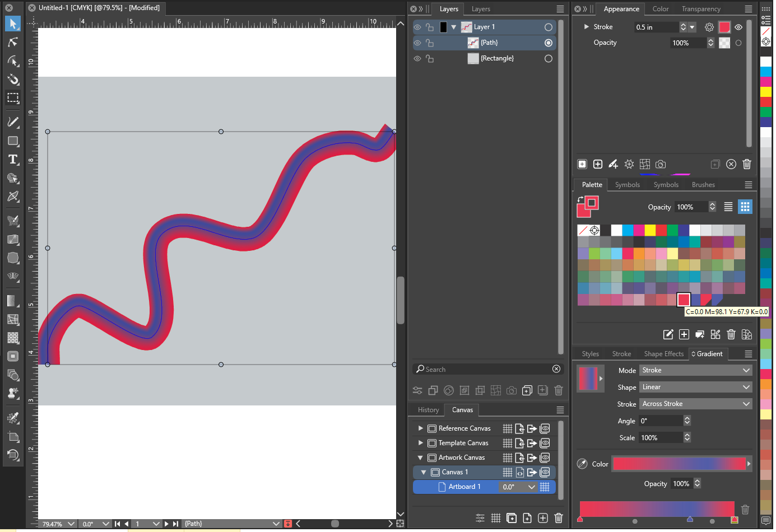Open the History tab

[x=428, y=410]
